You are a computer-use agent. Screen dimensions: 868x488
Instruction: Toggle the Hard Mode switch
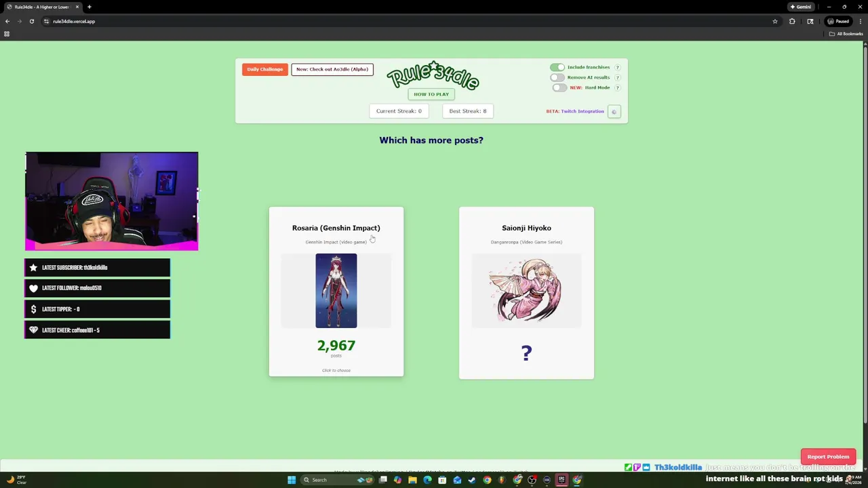coord(559,87)
